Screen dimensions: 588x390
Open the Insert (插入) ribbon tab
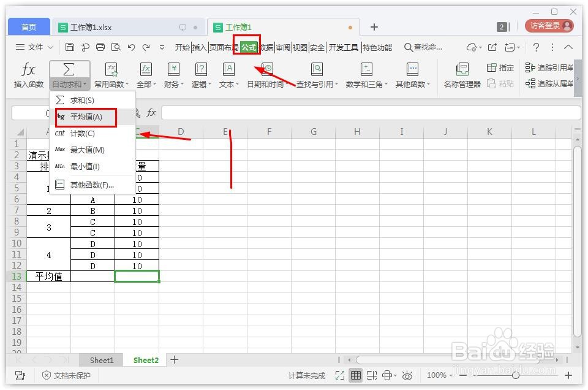coord(200,47)
